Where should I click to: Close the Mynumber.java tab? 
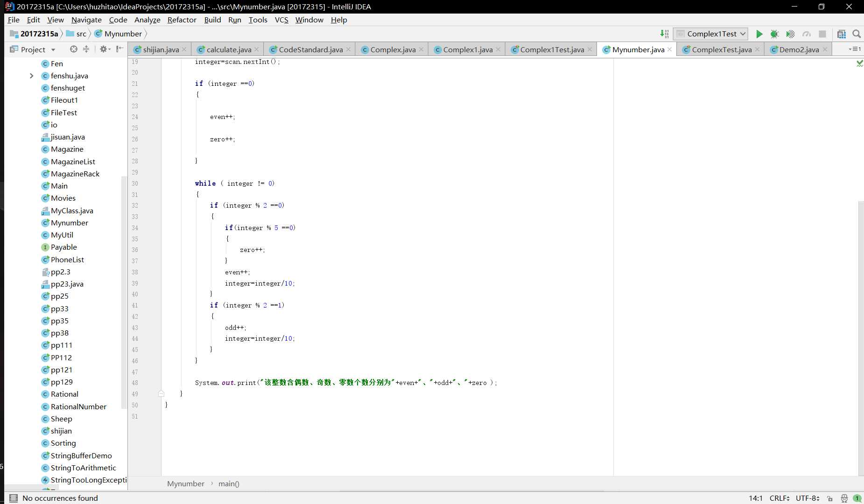coord(670,49)
